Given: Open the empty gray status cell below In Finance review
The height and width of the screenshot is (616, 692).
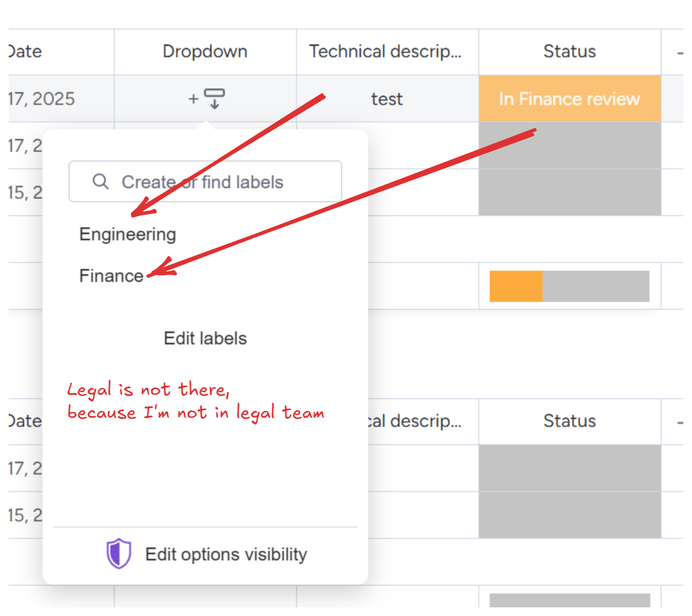Looking at the screenshot, I should pyautogui.click(x=569, y=146).
